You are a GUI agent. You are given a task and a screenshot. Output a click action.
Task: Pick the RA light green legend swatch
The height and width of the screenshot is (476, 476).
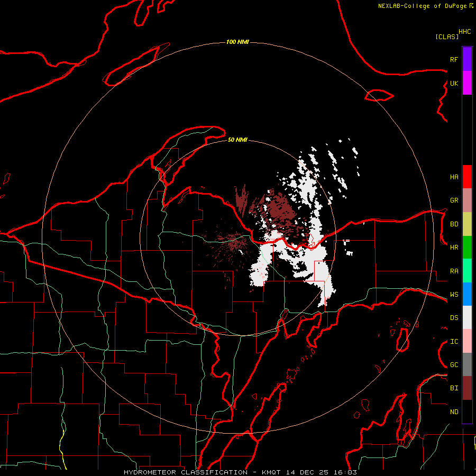point(467,271)
